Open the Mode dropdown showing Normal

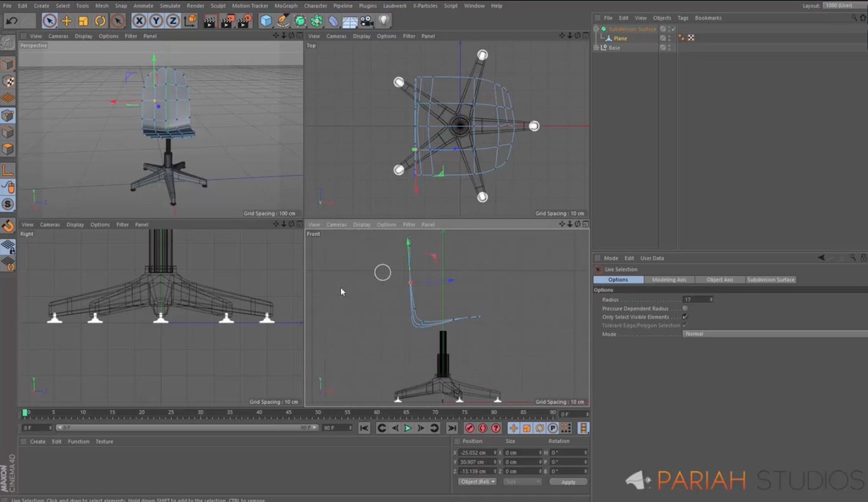point(775,334)
